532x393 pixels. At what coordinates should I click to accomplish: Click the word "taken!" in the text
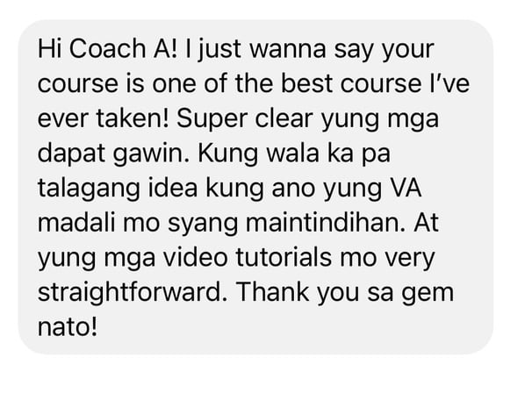[x=133, y=118]
